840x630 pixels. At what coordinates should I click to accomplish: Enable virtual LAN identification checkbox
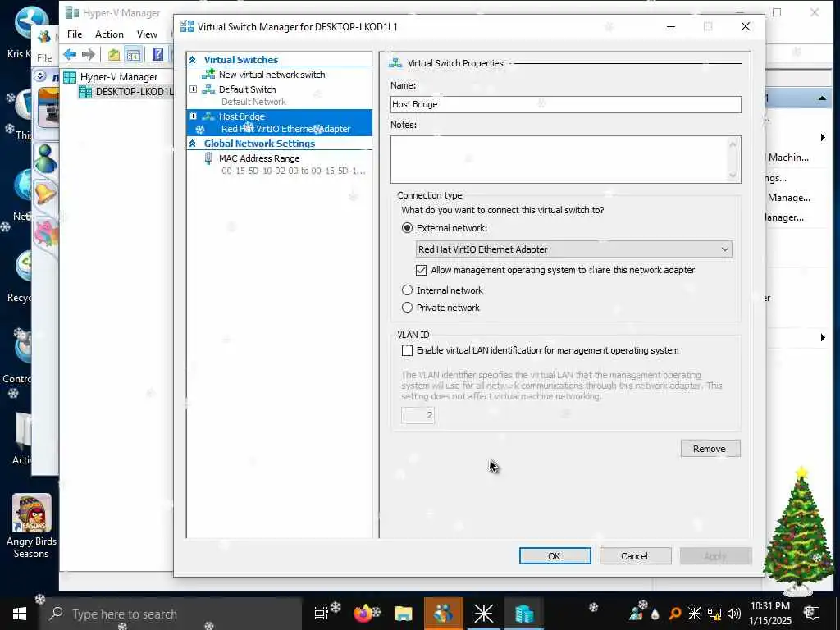click(x=407, y=351)
